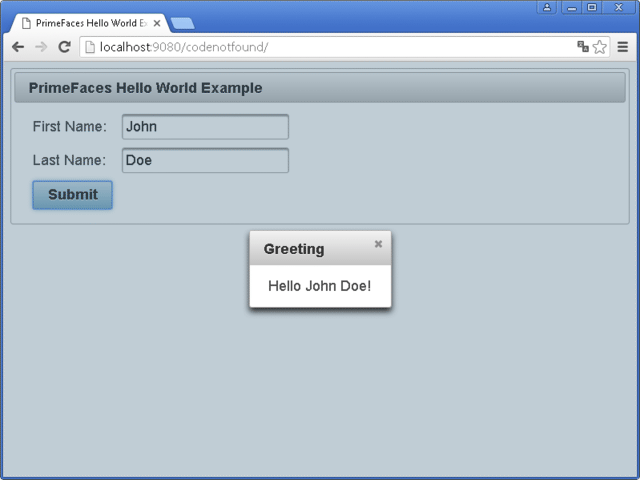Screen dimensions: 640x480
Task: Click the Last Name input field
Action: [x=205, y=160]
